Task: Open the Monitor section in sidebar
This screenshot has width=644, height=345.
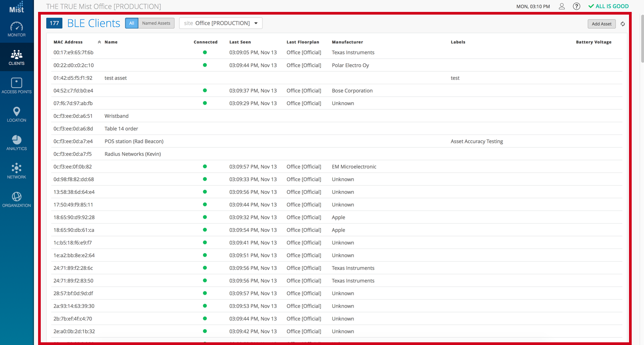Action: [x=17, y=30]
